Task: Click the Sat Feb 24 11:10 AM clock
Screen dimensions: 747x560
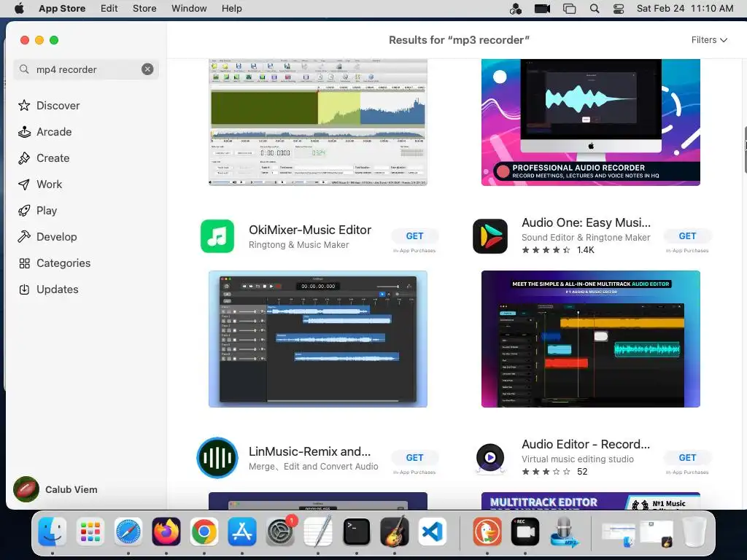Action: point(685,9)
